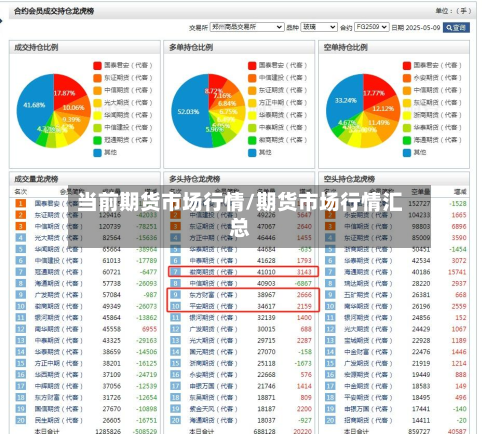Click the red 国泰君安 swatch in 成交持仓比例 legend

[x=97, y=65]
